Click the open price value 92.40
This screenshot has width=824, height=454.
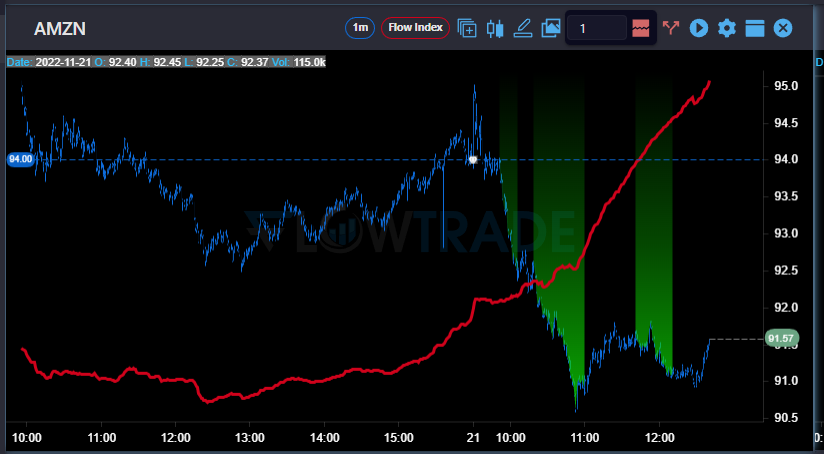pos(122,63)
